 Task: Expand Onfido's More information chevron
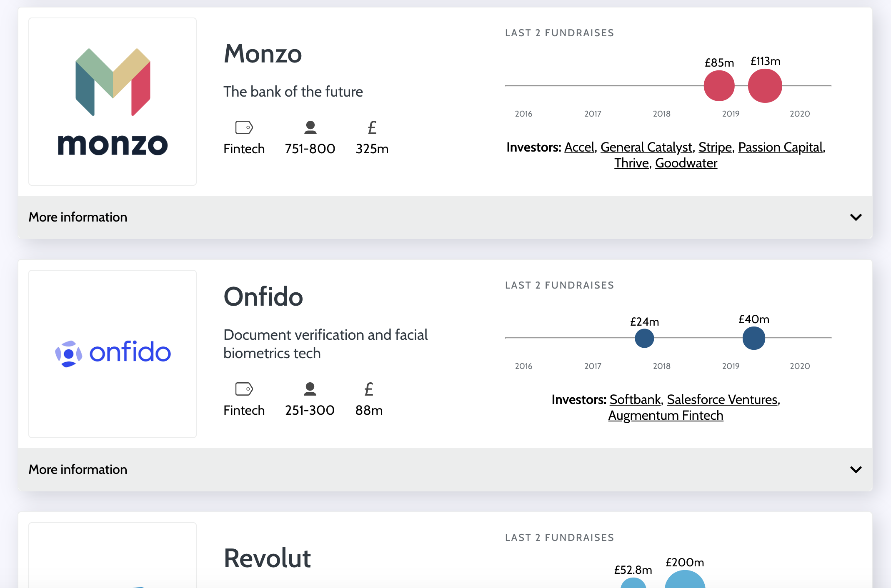click(x=856, y=470)
